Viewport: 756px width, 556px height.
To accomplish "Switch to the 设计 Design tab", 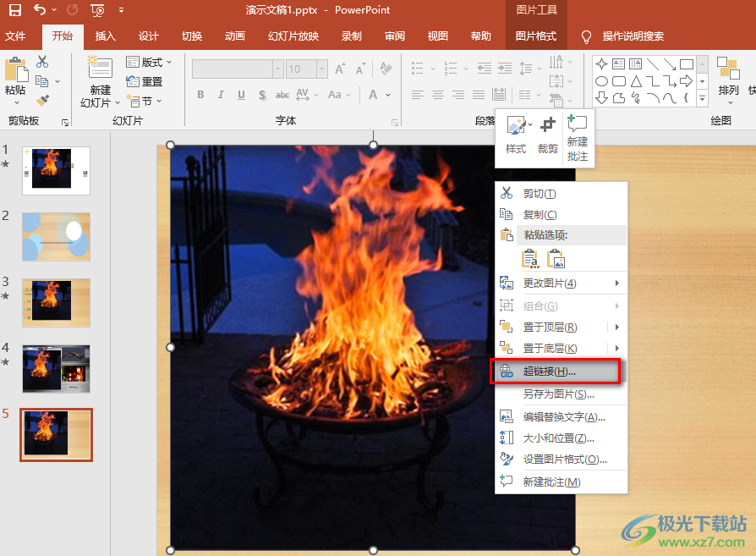I will (x=149, y=36).
